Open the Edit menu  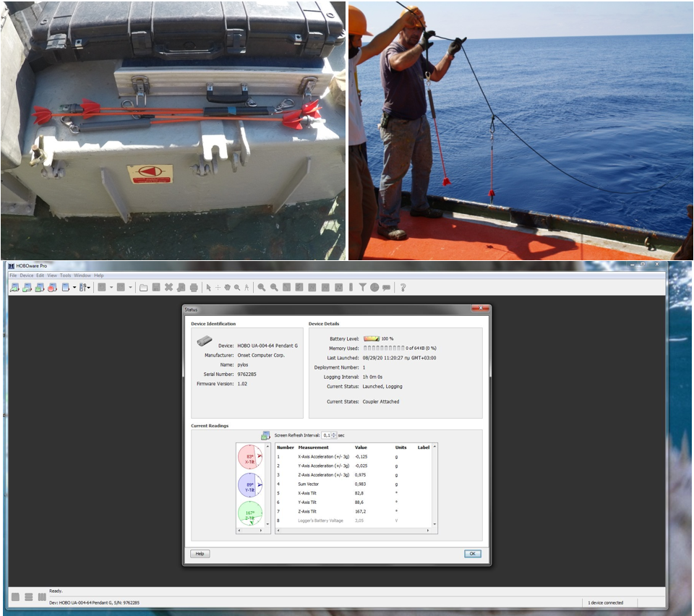40,275
